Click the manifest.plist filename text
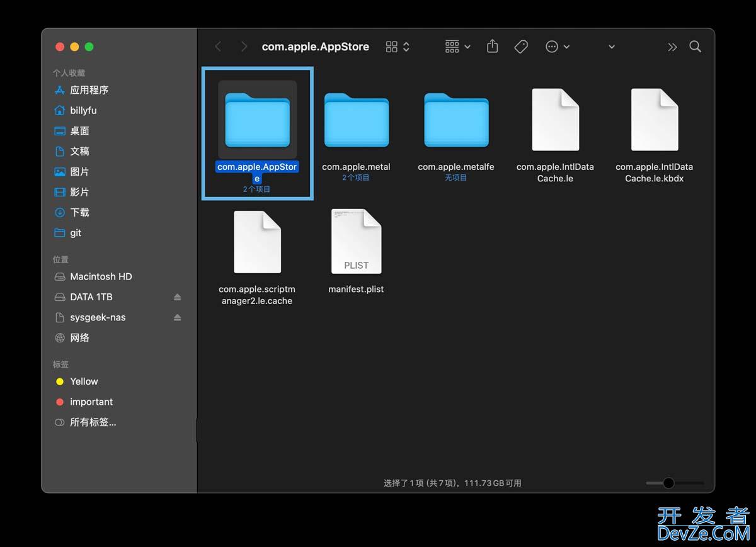This screenshot has height=547, width=756. tap(356, 290)
